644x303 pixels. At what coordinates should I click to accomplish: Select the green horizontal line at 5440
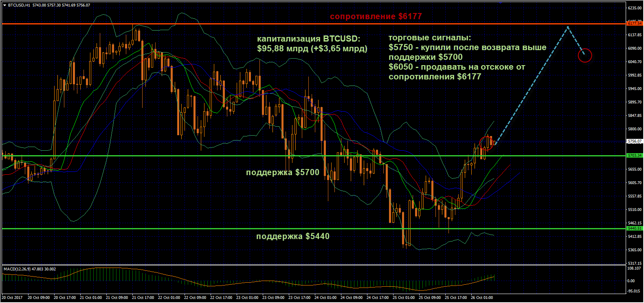pos(314,228)
